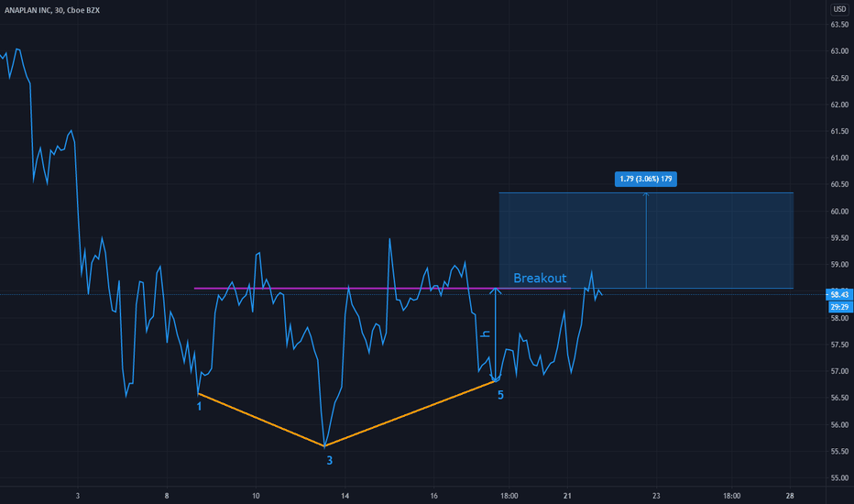Click the time axis label 8
This screenshot has width=854, height=504.
(x=167, y=496)
